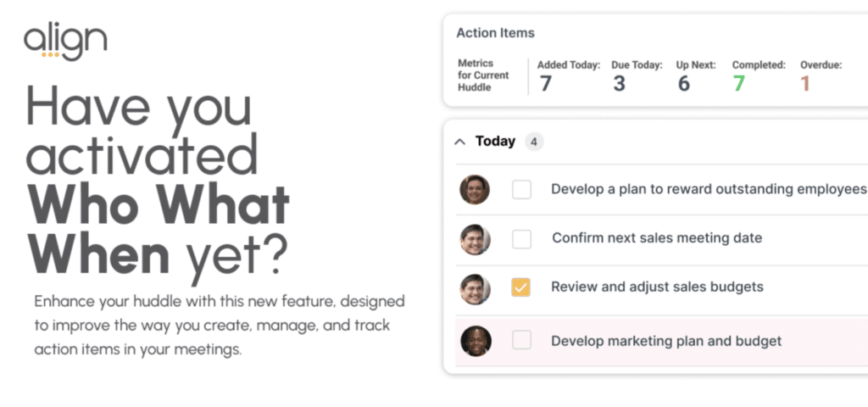The height and width of the screenshot is (407, 868).
Task: Click the Today count badge showing 4
Action: 534,142
